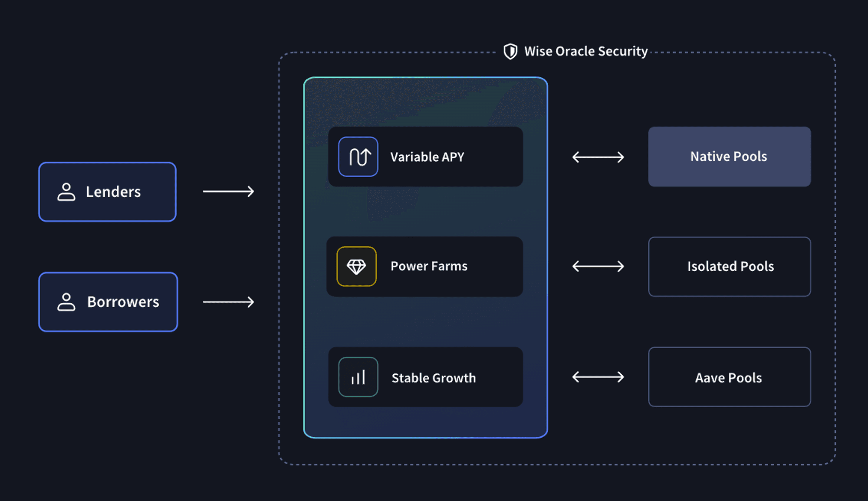Select the Borrowers box
This screenshot has width=868, height=501.
click(x=108, y=302)
